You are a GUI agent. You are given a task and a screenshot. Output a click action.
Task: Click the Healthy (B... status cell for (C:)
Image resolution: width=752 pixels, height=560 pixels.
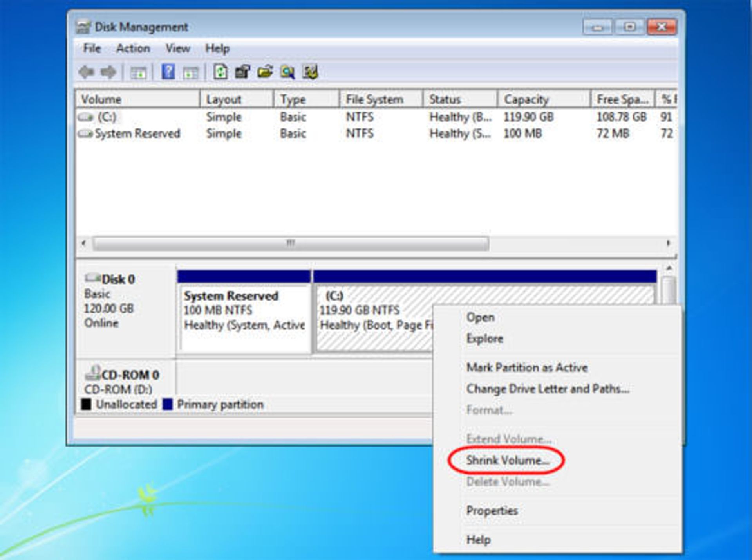[x=460, y=117]
